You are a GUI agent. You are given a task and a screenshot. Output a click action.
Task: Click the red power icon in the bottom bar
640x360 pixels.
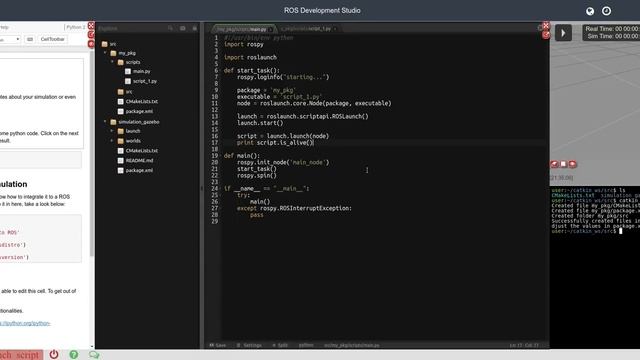54,354
